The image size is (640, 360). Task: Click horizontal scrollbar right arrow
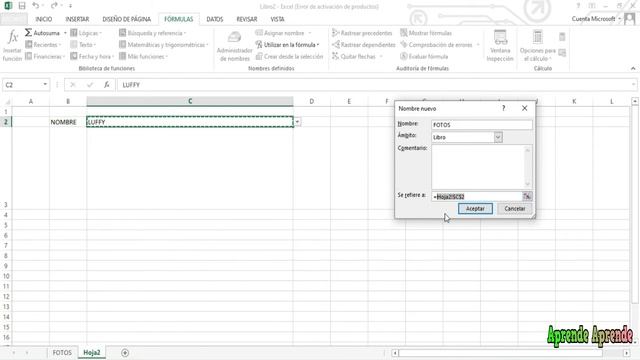[627, 353]
